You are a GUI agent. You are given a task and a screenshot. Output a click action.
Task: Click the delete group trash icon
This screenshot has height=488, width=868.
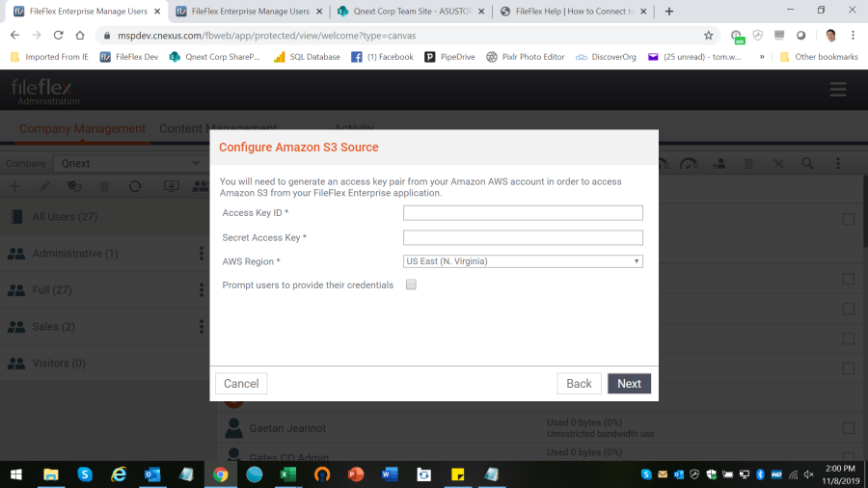(x=104, y=186)
